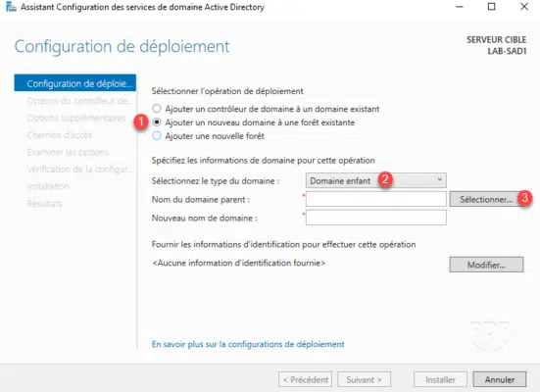This screenshot has height=392, width=540.
Task: Click the Annuler button
Action: click(500, 379)
